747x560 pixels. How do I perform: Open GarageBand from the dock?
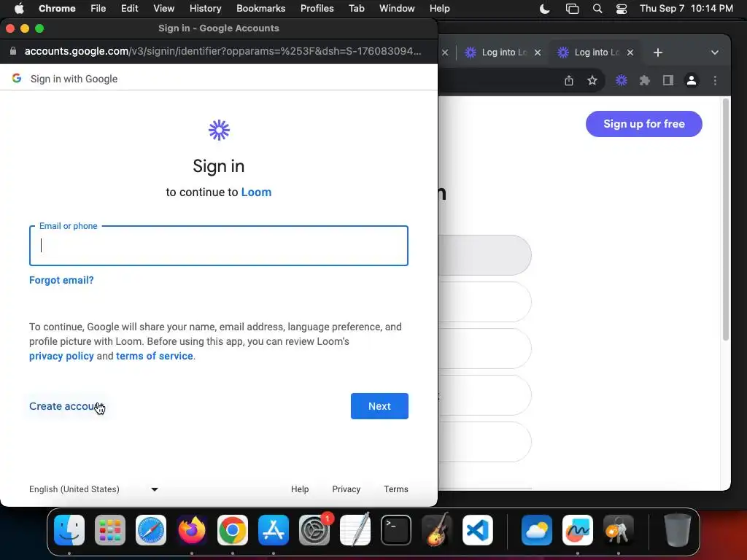(x=437, y=530)
